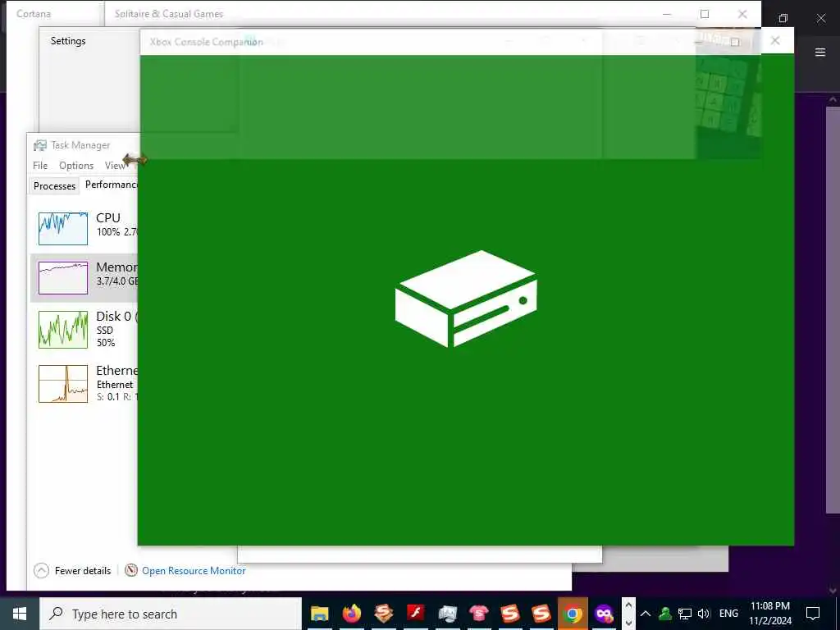Select the CPU graph thumbnail in Task Manager
840x630 pixels.
click(x=63, y=229)
